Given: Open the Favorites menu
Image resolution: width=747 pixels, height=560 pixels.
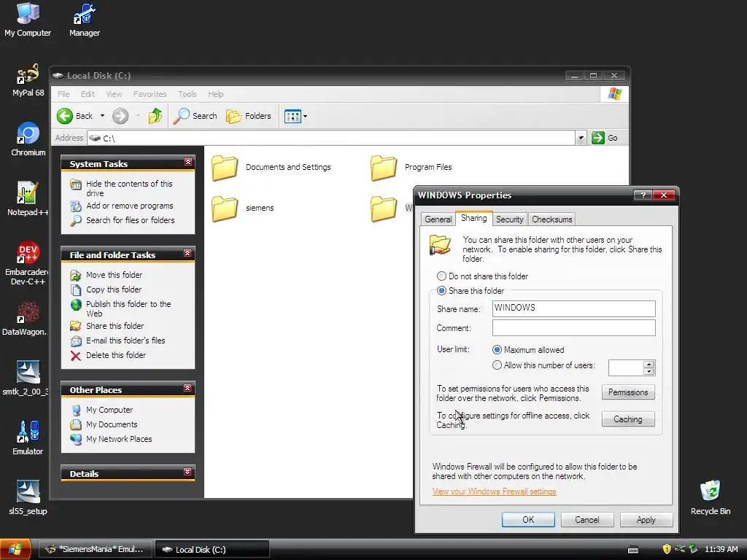Looking at the screenshot, I should pyautogui.click(x=150, y=94).
